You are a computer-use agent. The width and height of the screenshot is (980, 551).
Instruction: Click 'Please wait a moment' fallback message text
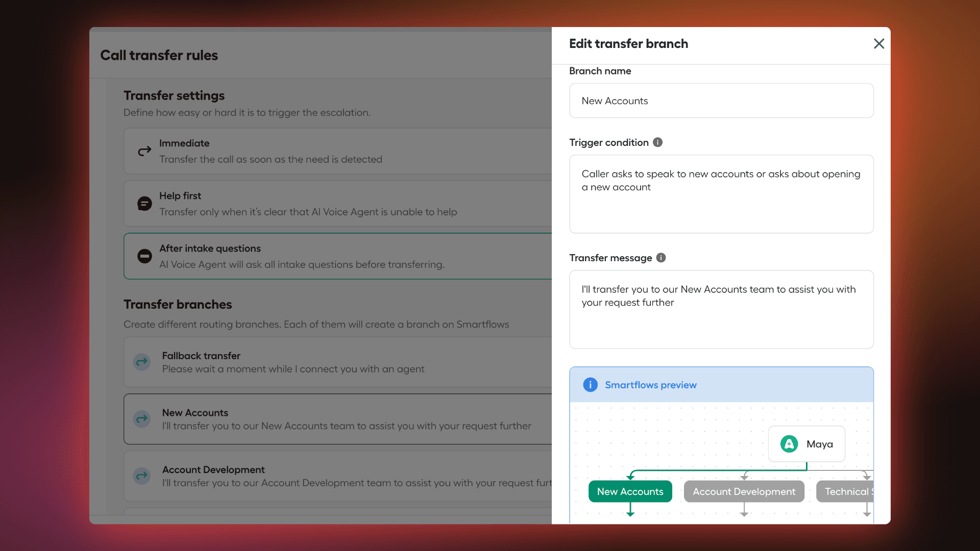click(x=293, y=369)
